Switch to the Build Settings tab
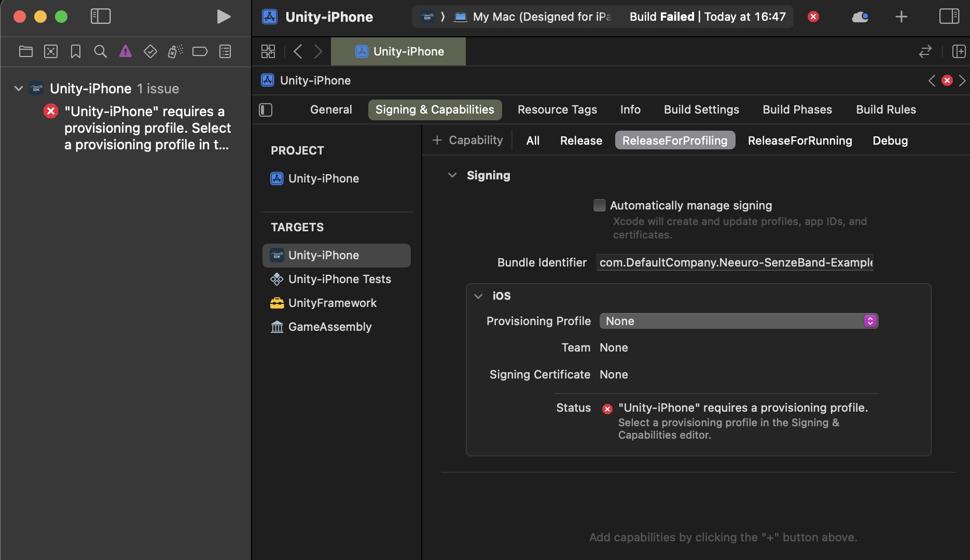 tap(701, 109)
